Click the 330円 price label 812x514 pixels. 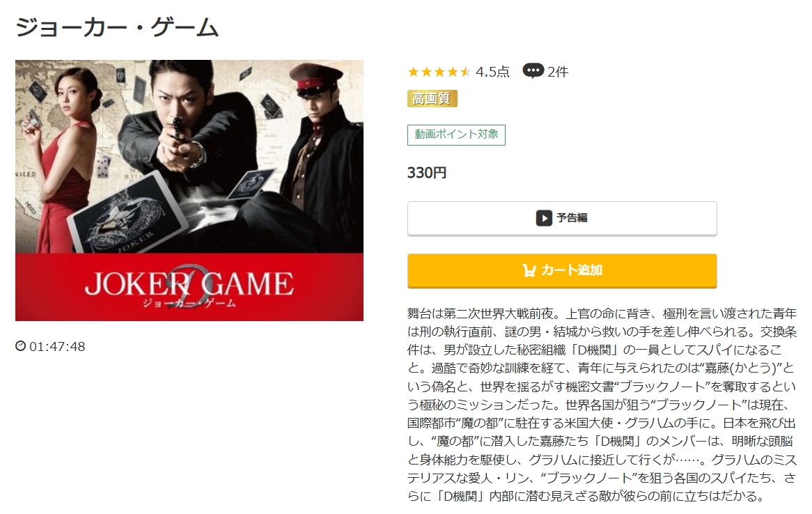pos(427,173)
